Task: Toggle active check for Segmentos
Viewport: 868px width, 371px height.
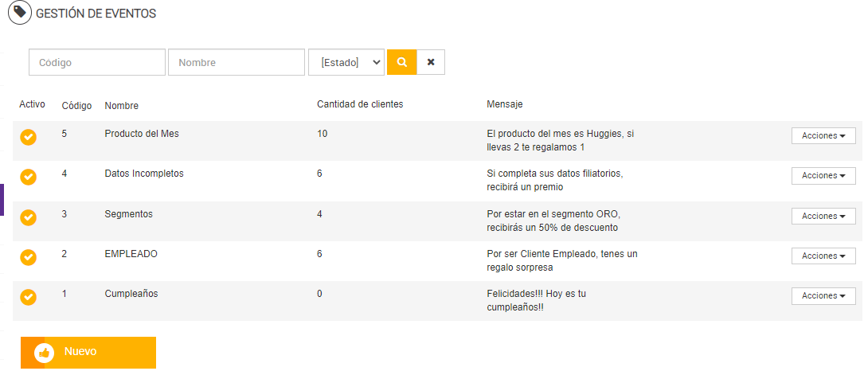Action: tap(29, 217)
